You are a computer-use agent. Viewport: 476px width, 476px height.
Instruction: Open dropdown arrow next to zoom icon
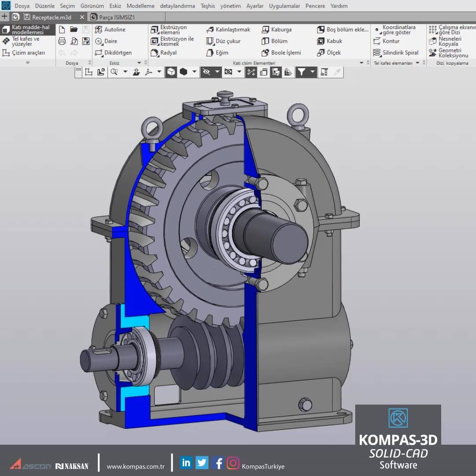tap(125, 72)
